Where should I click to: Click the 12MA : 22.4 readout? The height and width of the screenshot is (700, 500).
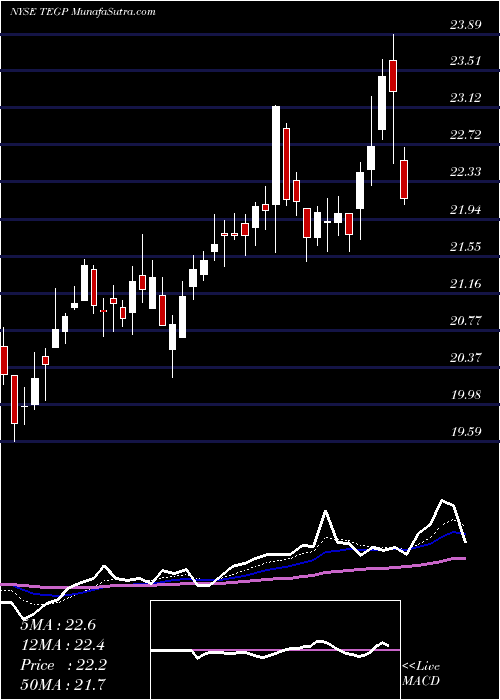(x=62, y=645)
